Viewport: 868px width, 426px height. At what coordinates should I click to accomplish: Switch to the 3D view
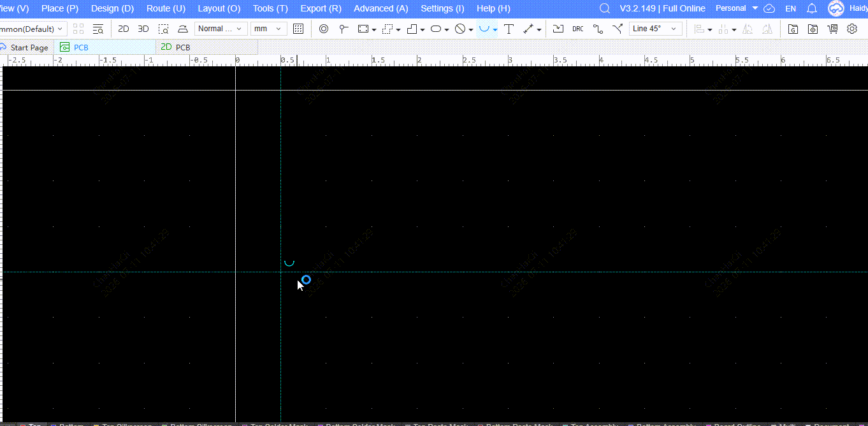coord(143,29)
